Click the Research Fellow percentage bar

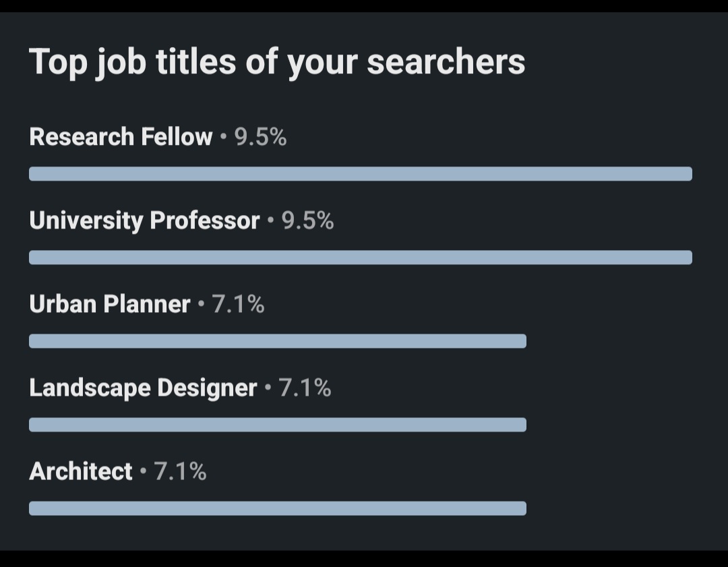point(360,174)
